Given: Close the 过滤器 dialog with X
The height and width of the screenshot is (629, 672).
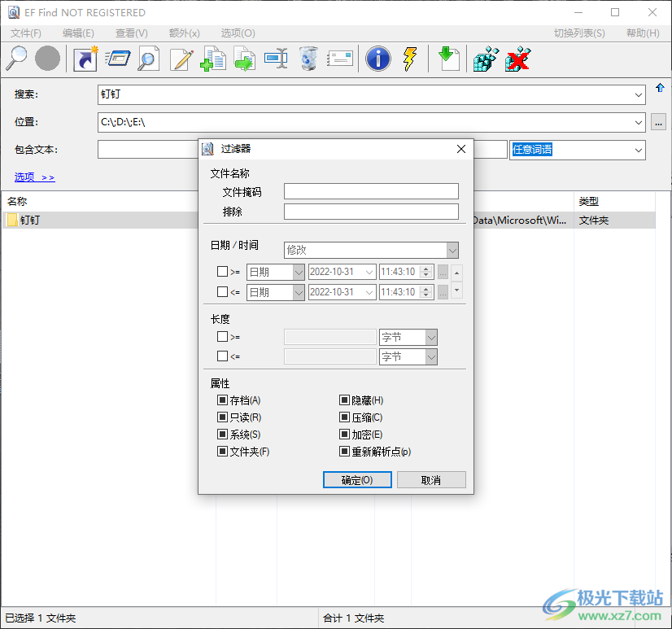Looking at the screenshot, I should coord(461,149).
